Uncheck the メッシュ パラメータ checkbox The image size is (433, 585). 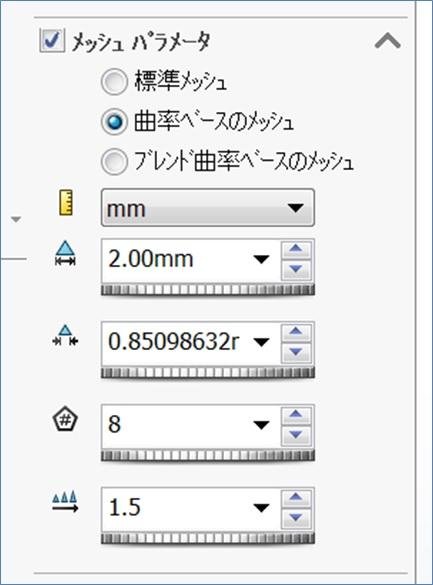coord(51,40)
